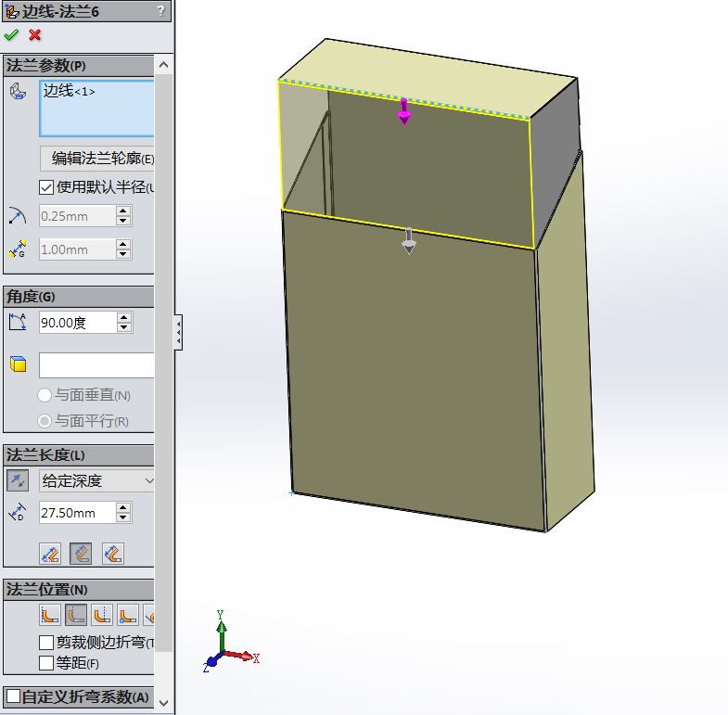Click the flange length dimension icon
This screenshot has height=715, width=728.
[x=18, y=512]
